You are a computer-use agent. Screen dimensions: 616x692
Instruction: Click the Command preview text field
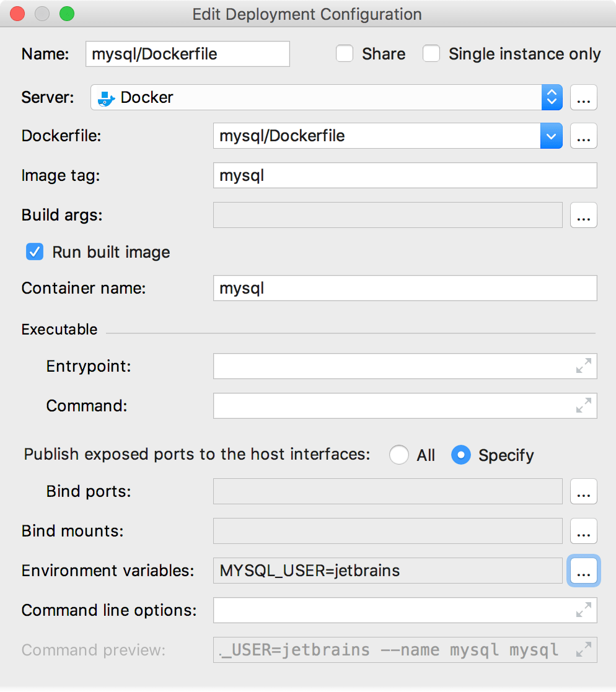tap(405, 650)
